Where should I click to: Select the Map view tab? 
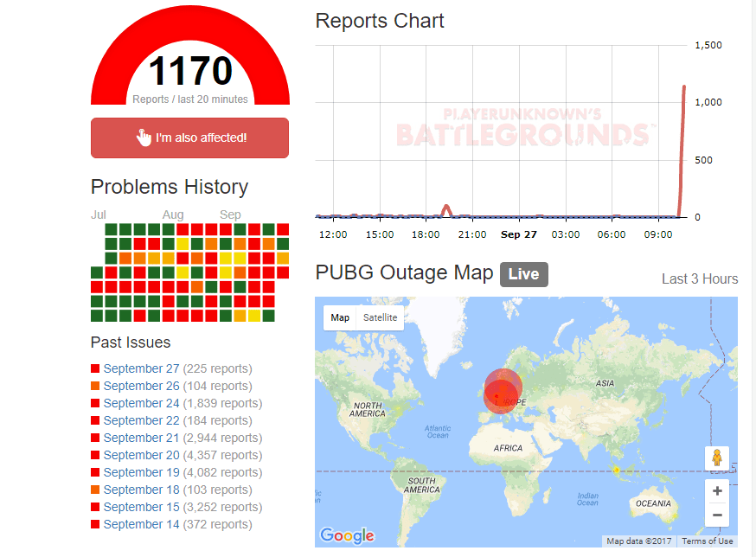coord(340,317)
